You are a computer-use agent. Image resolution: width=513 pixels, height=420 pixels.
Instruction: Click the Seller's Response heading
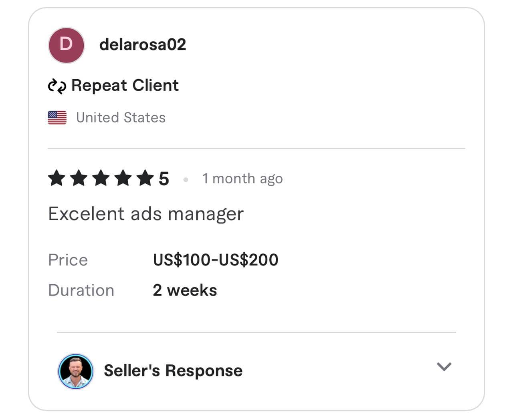[x=173, y=371]
